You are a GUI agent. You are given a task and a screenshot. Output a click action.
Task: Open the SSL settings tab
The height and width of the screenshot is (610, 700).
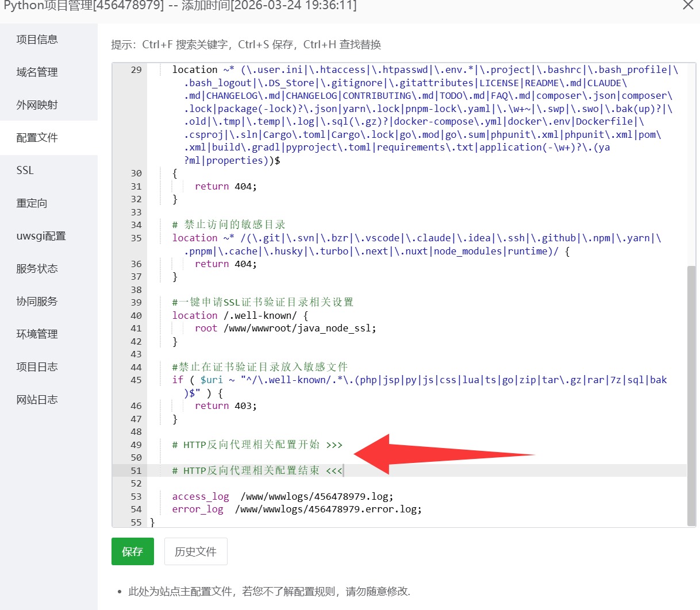[x=25, y=171]
